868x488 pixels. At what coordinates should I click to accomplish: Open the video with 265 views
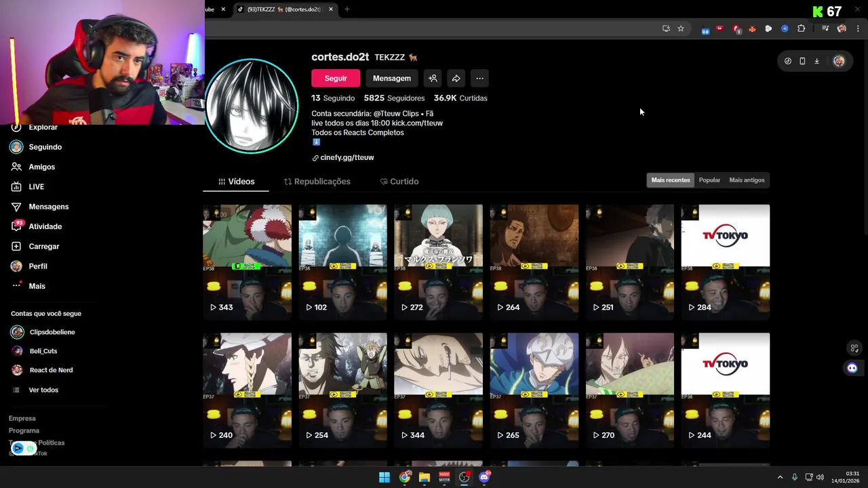coord(534,390)
